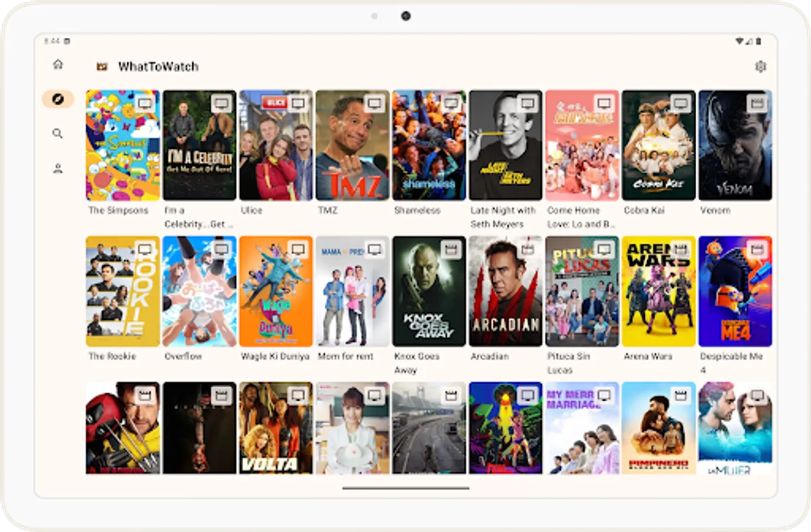Open the Come Home Love poster
The height and width of the screenshot is (532, 811).
coord(582,145)
